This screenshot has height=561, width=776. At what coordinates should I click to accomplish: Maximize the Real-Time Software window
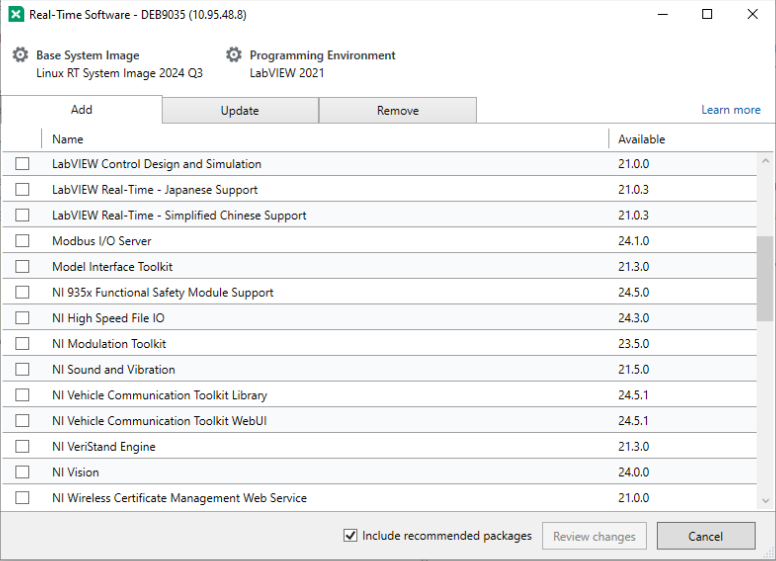click(707, 14)
